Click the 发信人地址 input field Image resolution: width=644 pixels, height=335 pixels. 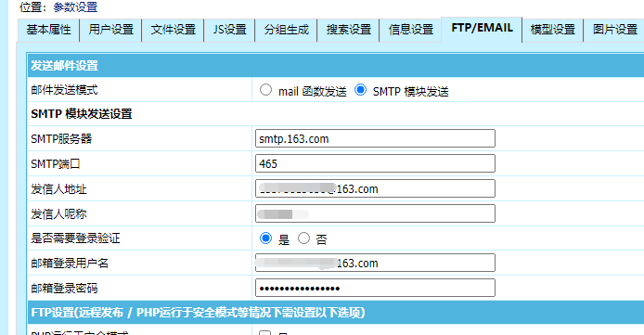(x=375, y=188)
